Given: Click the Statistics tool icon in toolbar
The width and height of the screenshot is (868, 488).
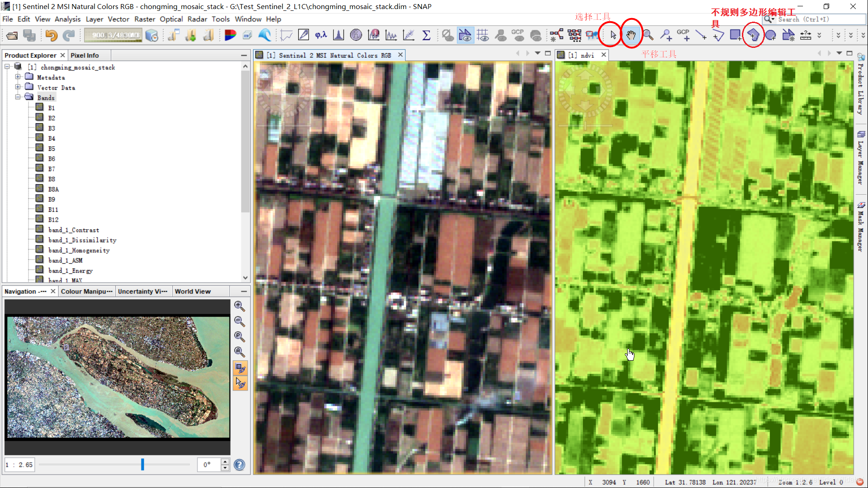Looking at the screenshot, I should click(x=427, y=35).
